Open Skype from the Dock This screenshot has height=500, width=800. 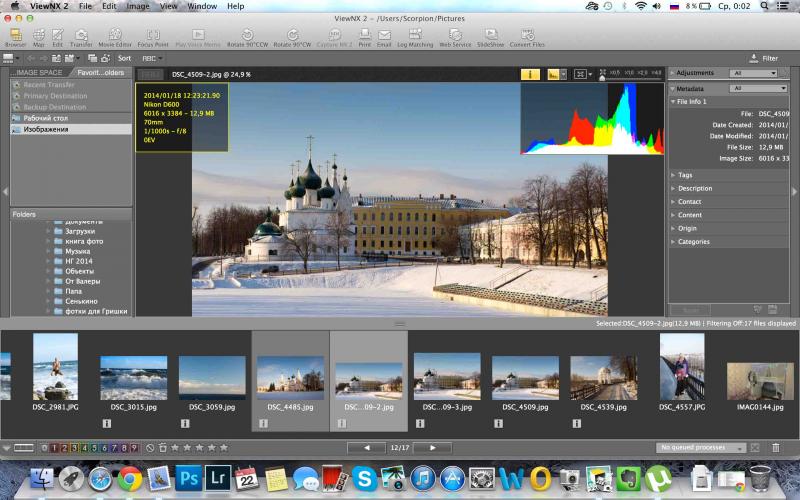[x=365, y=479]
